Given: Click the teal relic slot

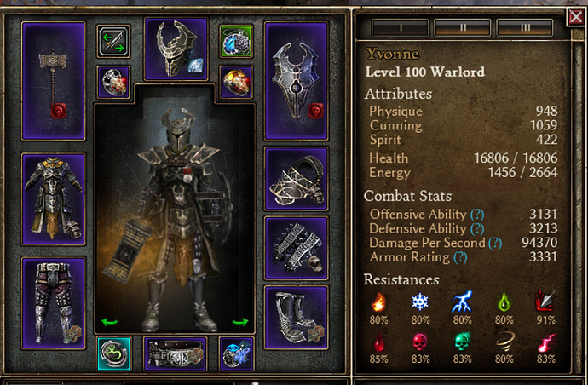Looking at the screenshot, I should click(113, 353).
